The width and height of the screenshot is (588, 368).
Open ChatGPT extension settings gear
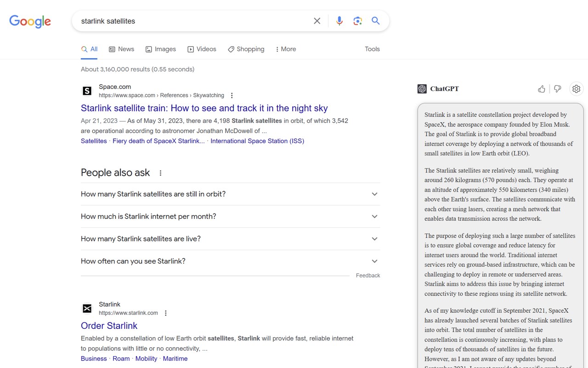click(577, 89)
